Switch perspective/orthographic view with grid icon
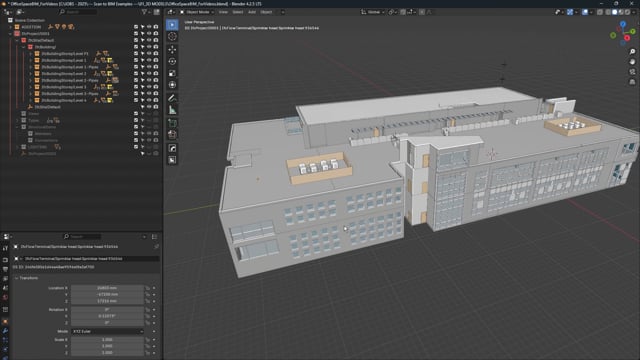Image resolution: width=640 pixels, height=360 pixels. point(632,82)
